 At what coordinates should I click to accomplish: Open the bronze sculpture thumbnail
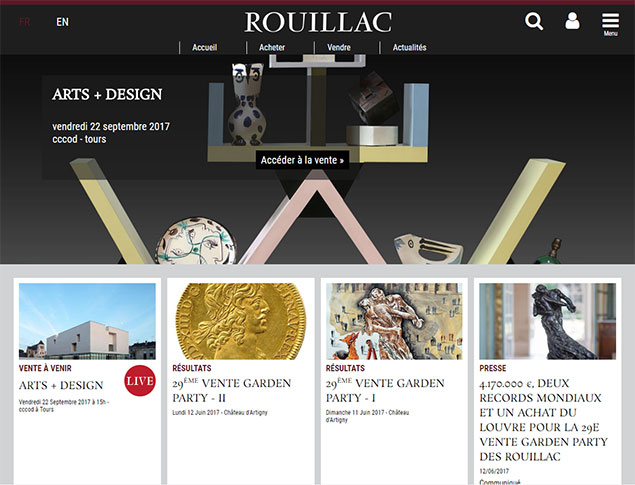pos(548,321)
